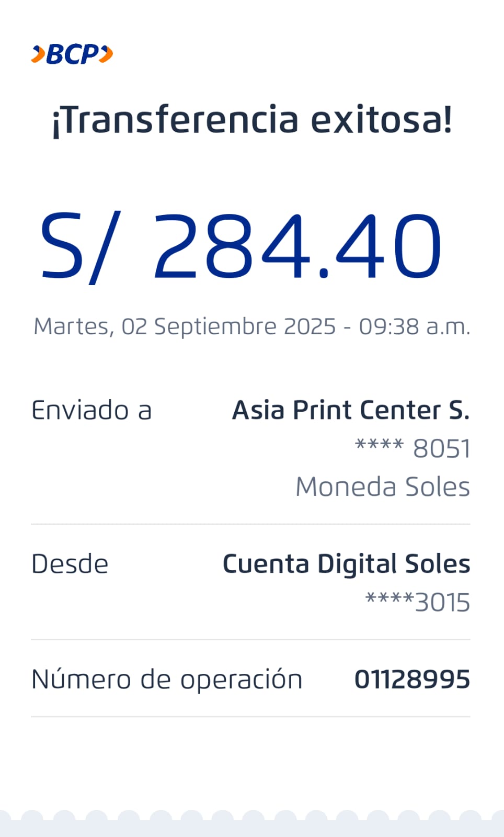The image size is (504, 837).
Task: Select the 284.40 amount figure
Action: tap(297, 246)
